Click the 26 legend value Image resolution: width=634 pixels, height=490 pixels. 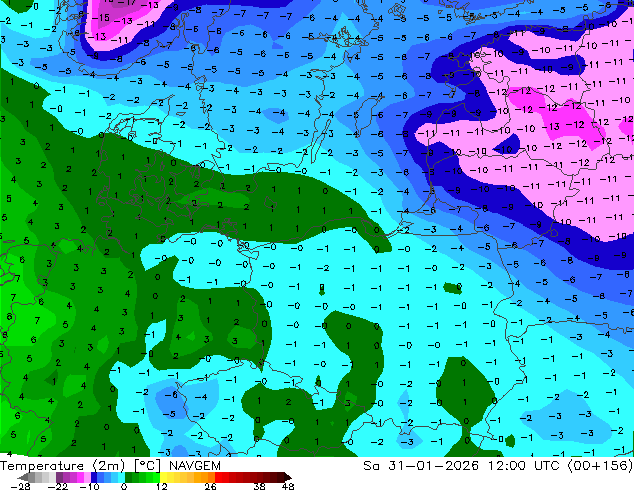tap(210, 486)
